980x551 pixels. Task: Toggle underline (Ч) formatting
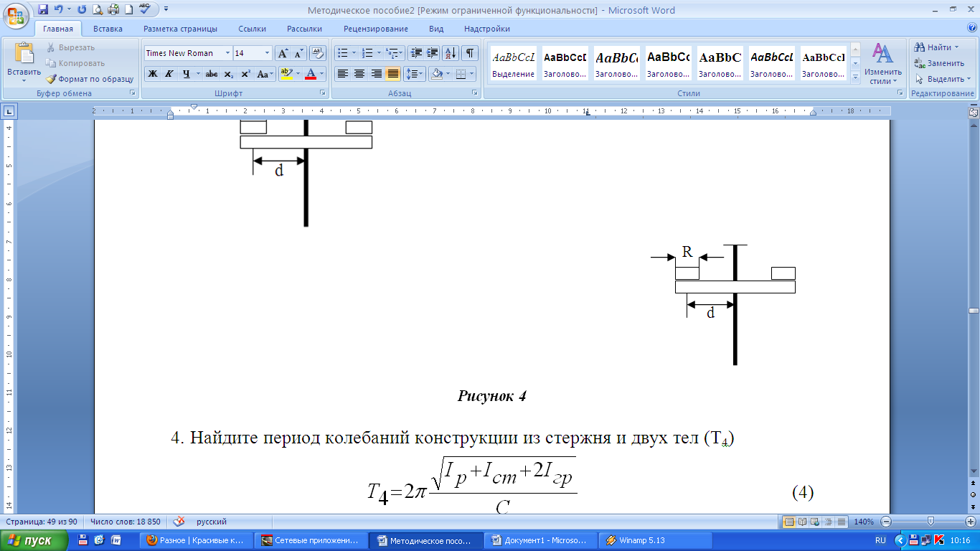click(x=187, y=74)
